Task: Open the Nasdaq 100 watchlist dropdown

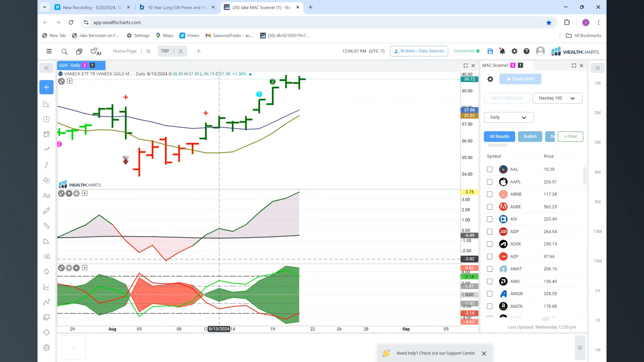Action: click(557, 98)
